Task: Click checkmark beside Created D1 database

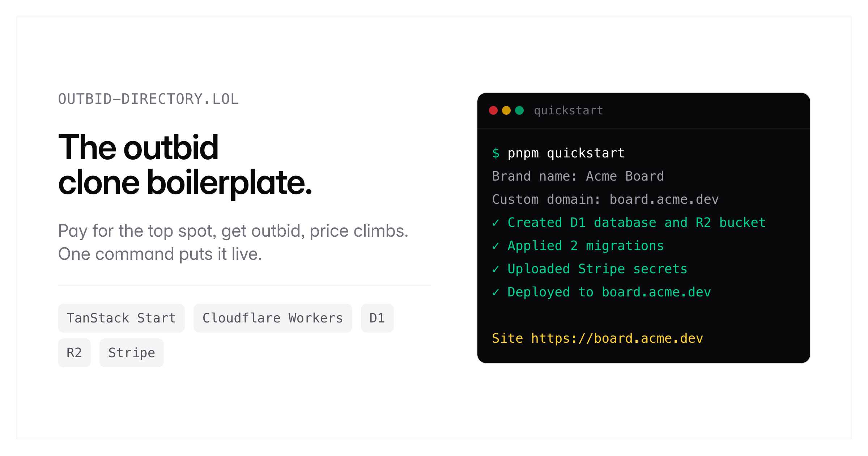Action: point(496,223)
